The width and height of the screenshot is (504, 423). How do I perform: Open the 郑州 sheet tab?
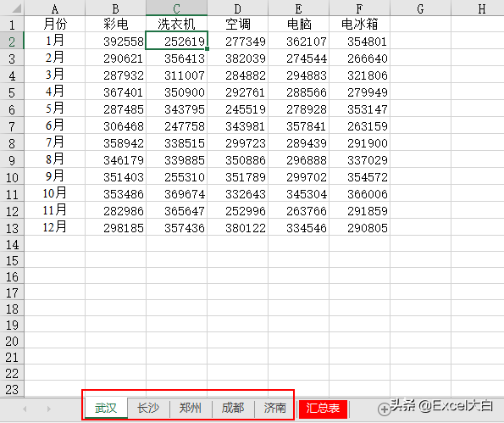[191, 408]
